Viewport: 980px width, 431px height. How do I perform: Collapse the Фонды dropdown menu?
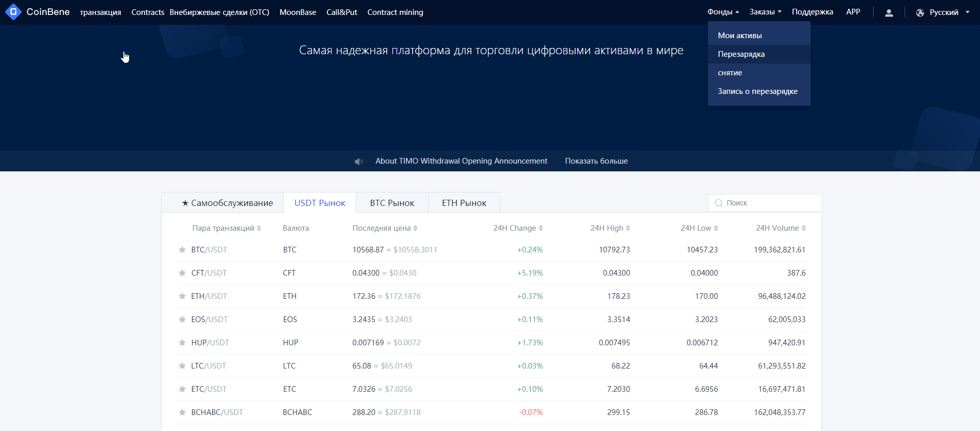(x=723, y=12)
